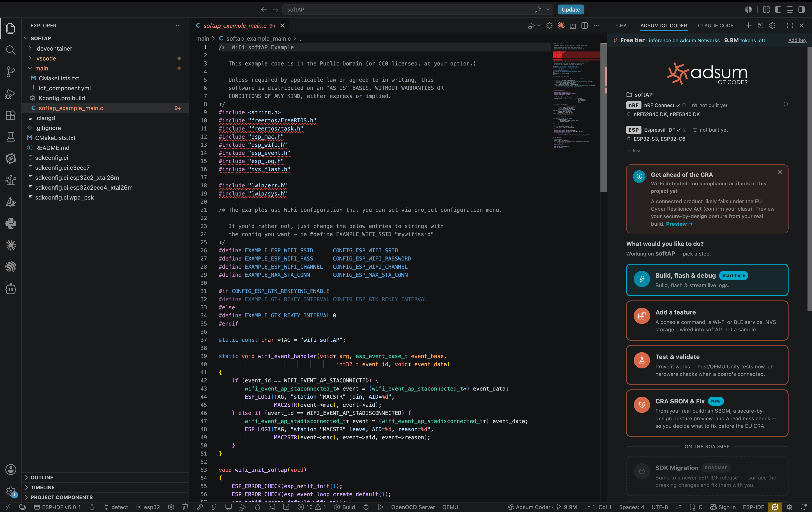
Task: Open the chat dropdown arrow in title bar
Action: click(548, 9)
